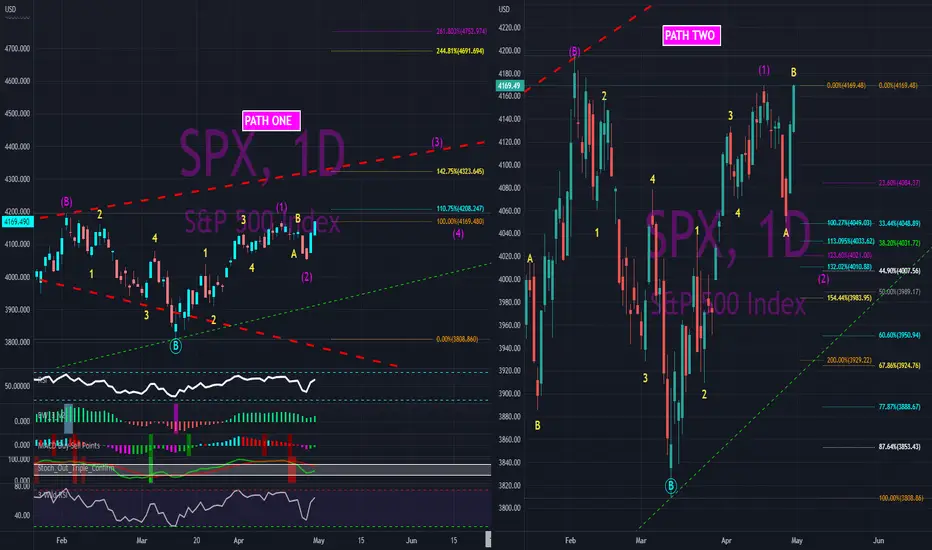Click the bottom RSI pane legend beside 80.00
The height and width of the screenshot is (550, 932).
click(x=52, y=494)
